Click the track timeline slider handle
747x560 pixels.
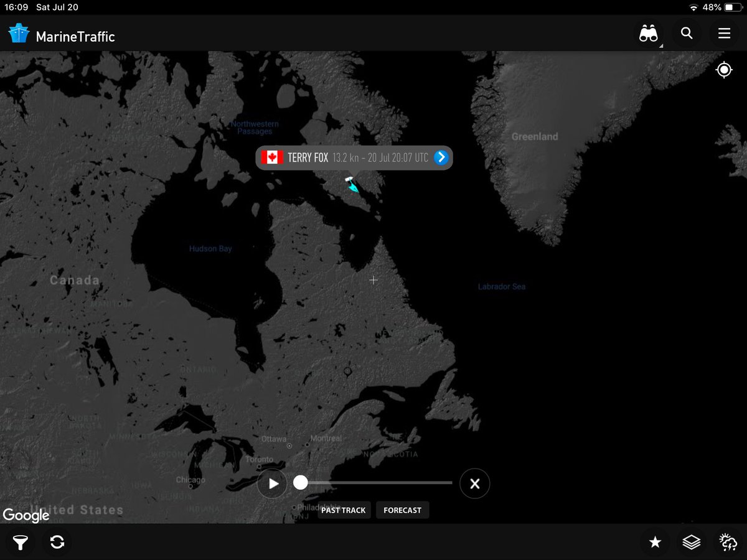[x=301, y=482]
